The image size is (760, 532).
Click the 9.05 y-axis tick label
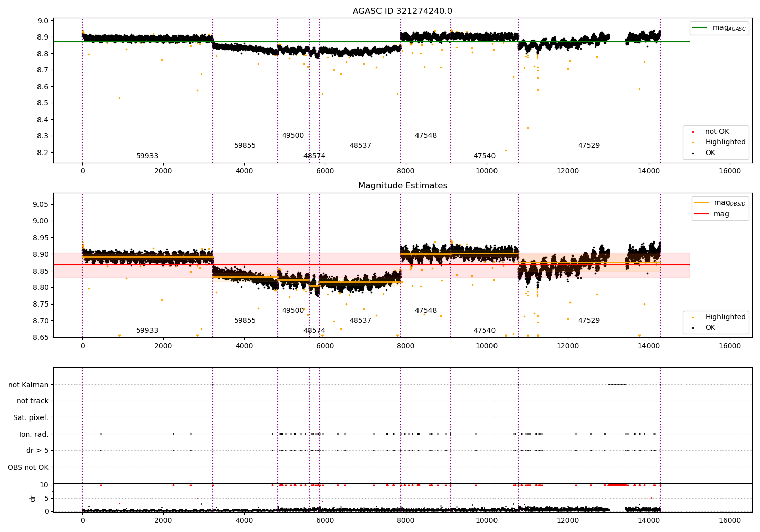tap(41, 204)
